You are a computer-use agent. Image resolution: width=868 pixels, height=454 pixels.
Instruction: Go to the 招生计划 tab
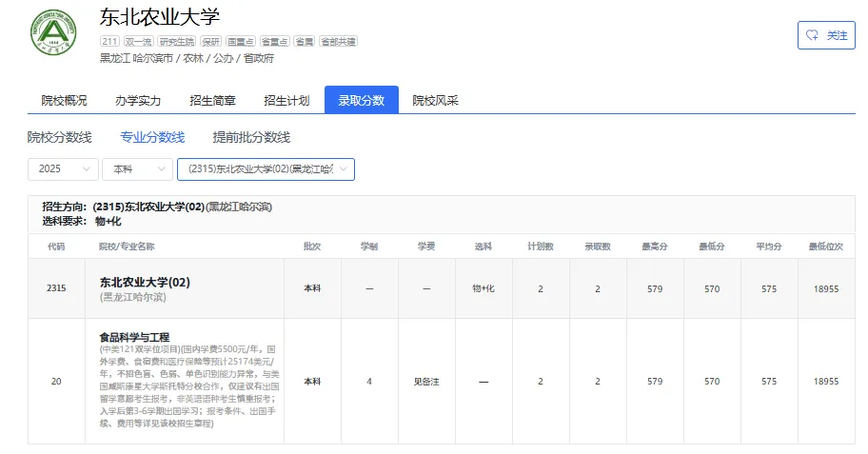[x=286, y=100]
